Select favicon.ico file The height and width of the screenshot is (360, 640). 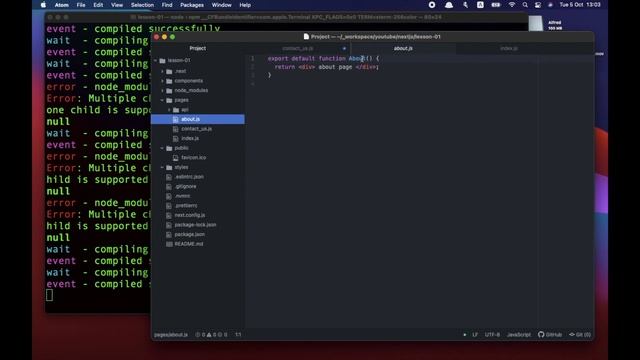[x=193, y=158]
